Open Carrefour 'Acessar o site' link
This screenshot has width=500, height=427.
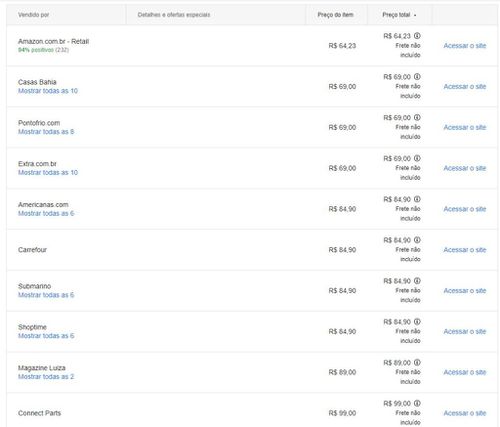(465, 250)
